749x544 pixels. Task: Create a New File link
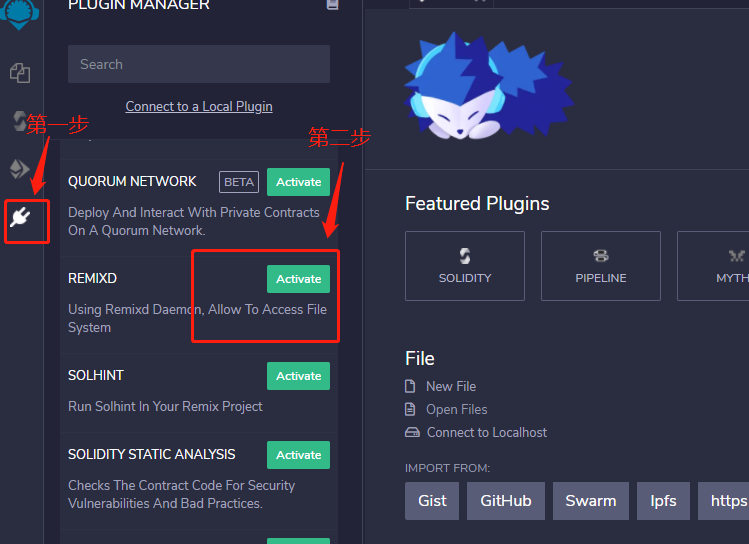(x=451, y=386)
